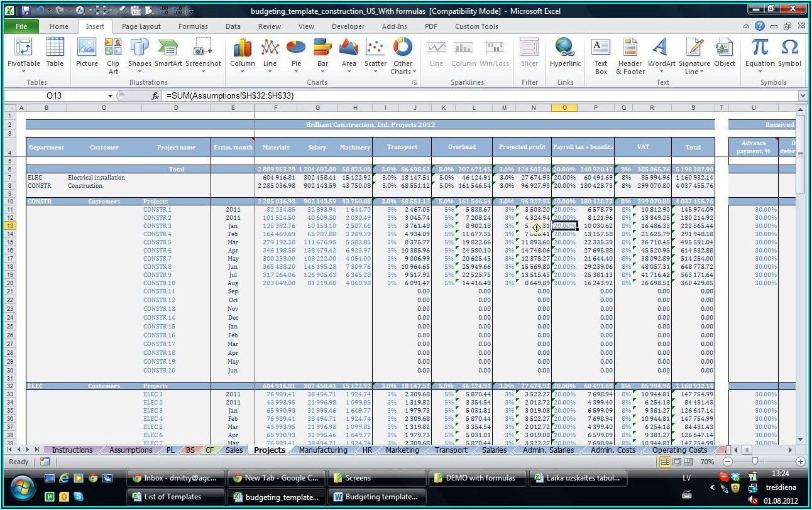The image size is (812, 510).
Task: Expand the formula bar
Action: (x=802, y=96)
